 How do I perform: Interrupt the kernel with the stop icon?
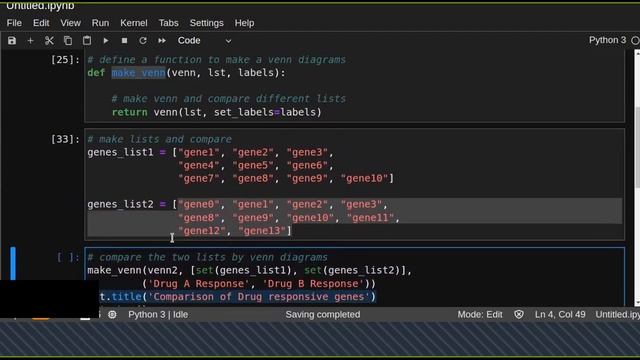click(124, 40)
